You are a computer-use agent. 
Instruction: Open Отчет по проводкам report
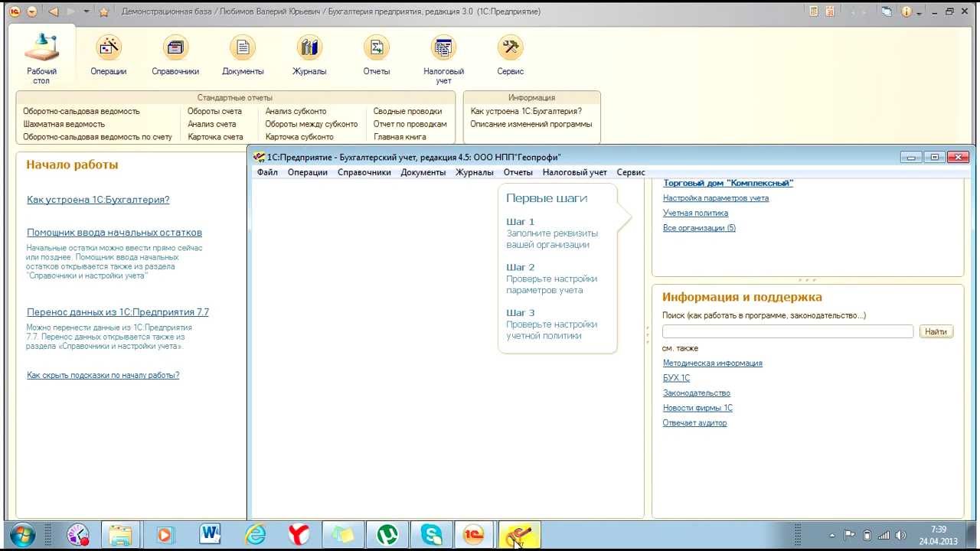410,124
